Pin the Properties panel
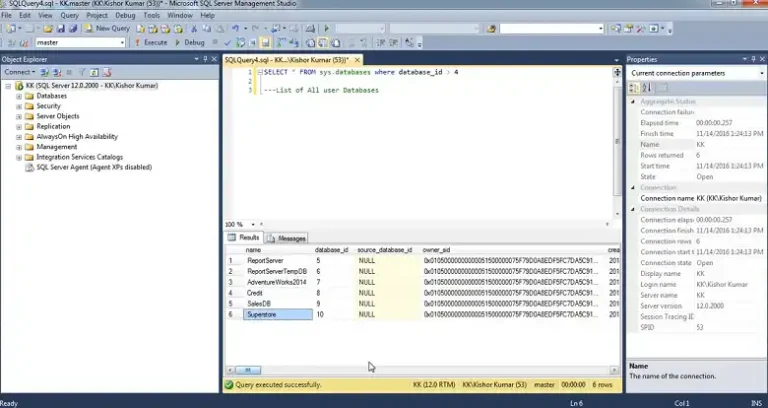The width and height of the screenshot is (768, 408). coord(753,59)
